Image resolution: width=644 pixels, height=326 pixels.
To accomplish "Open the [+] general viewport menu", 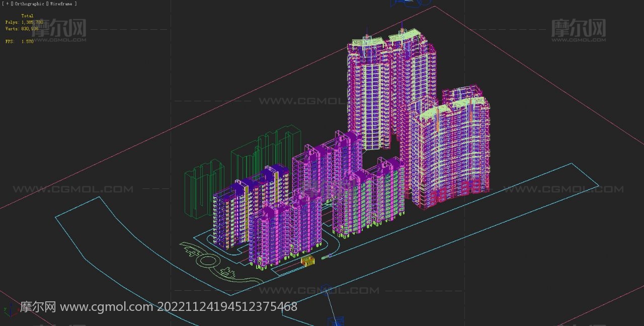I will (7, 4).
